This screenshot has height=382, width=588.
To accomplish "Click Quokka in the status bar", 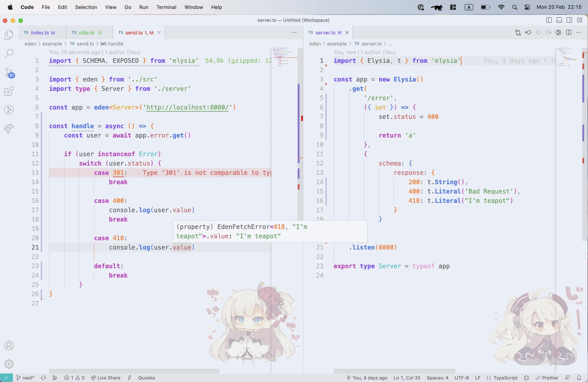I will [146, 378].
